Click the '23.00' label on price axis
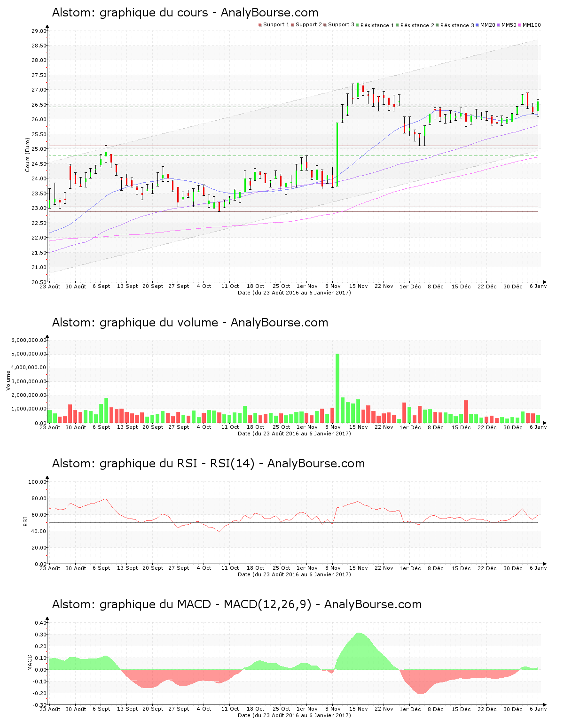Screen dimensions: 564x728 click(39, 208)
